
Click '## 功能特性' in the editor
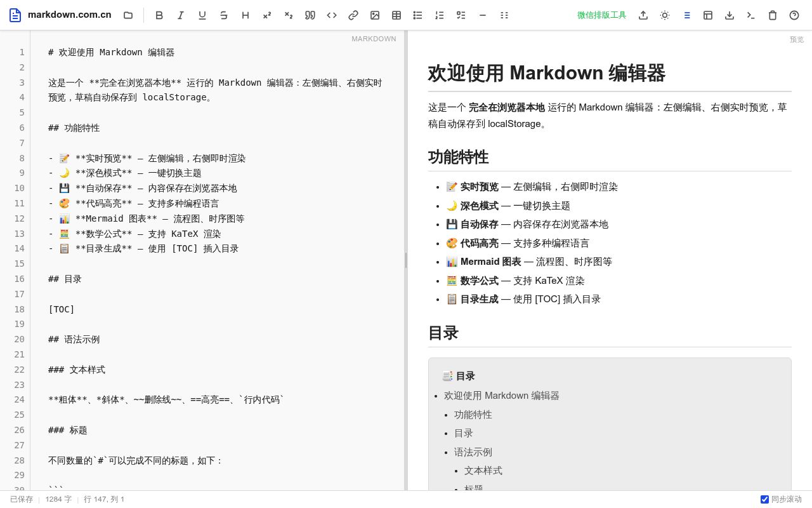tap(74, 128)
